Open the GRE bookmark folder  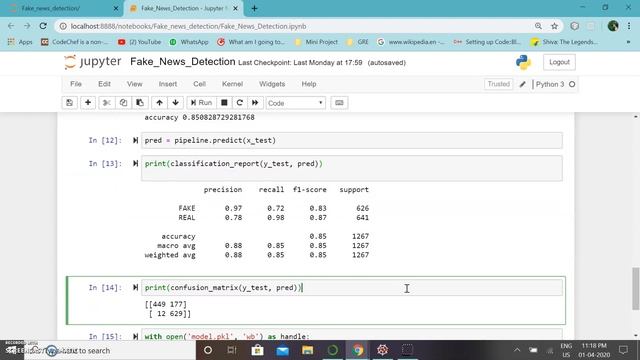coord(358,42)
